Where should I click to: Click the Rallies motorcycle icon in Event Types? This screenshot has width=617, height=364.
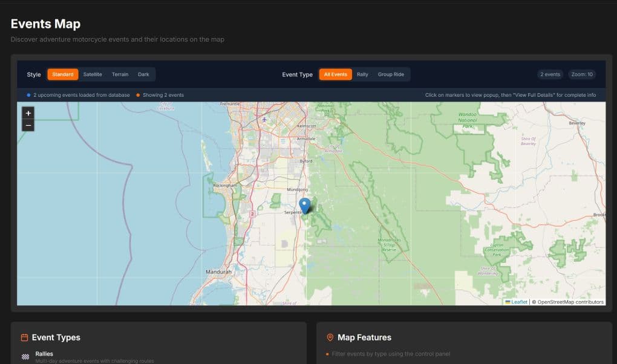click(x=24, y=356)
